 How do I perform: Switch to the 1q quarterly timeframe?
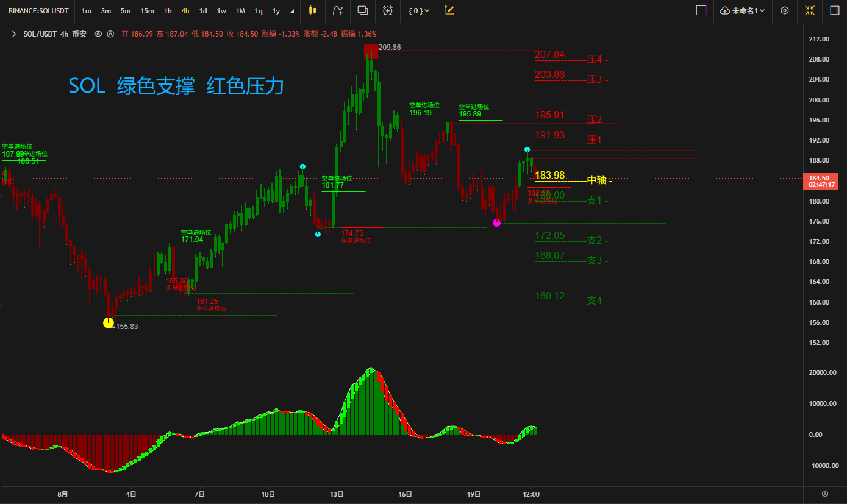(x=259, y=10)
